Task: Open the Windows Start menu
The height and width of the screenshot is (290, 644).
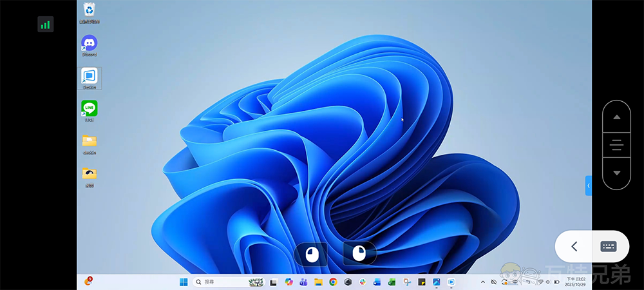Action: coord(184,282)
